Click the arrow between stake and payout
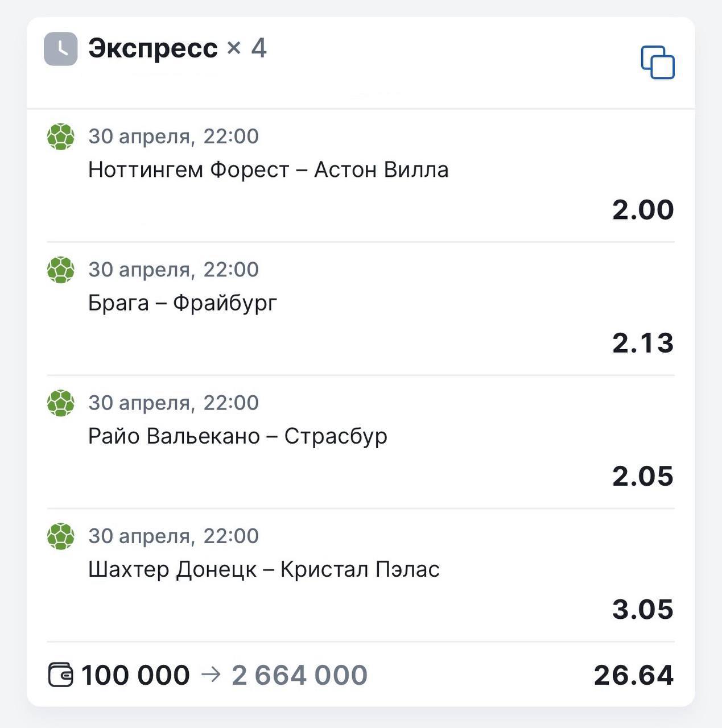This screenshot has height=728, width=722. click(x=211, y=675)
